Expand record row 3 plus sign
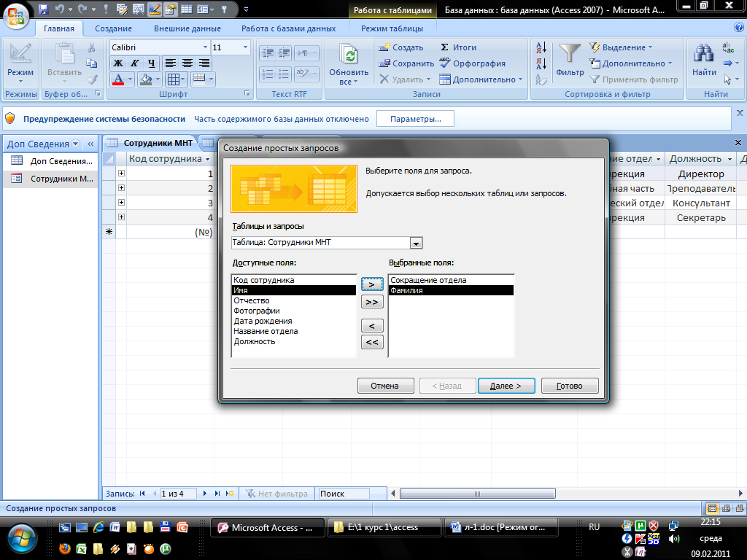This screenshot has width=747, height=560. coord(122,203)
